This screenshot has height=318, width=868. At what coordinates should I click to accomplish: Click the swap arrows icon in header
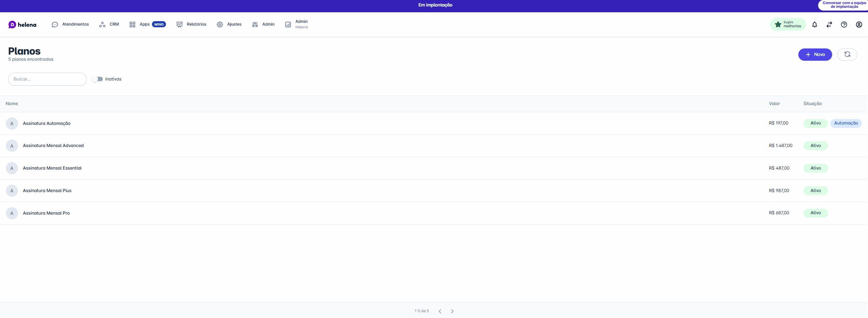click(x=829, y=25)
